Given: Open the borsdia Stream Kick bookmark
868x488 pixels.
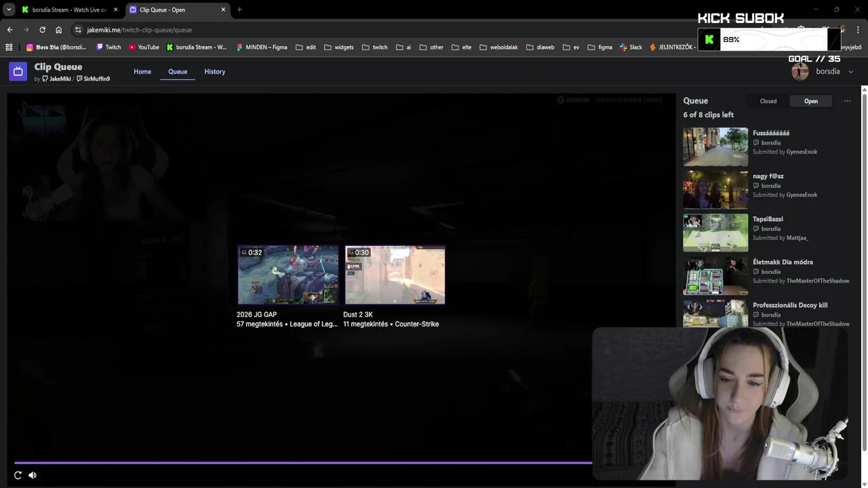Looking at the screenshot, I should (197, 47).
